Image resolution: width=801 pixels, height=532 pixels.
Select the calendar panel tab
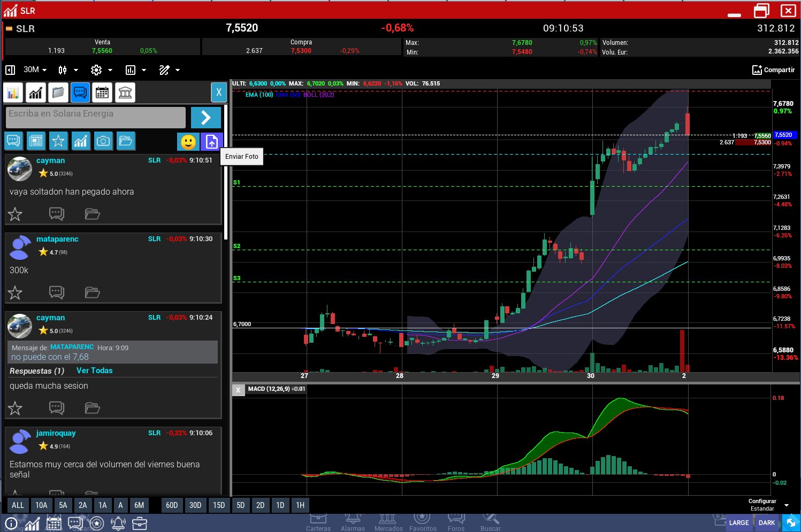coord(102,93)
